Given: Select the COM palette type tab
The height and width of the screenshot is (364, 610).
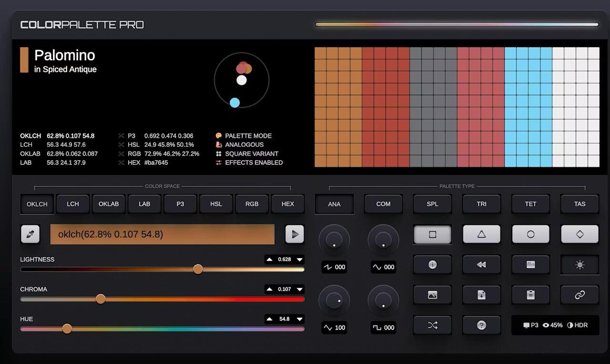Looking at the screenshot, I should (x=383, y=204).
